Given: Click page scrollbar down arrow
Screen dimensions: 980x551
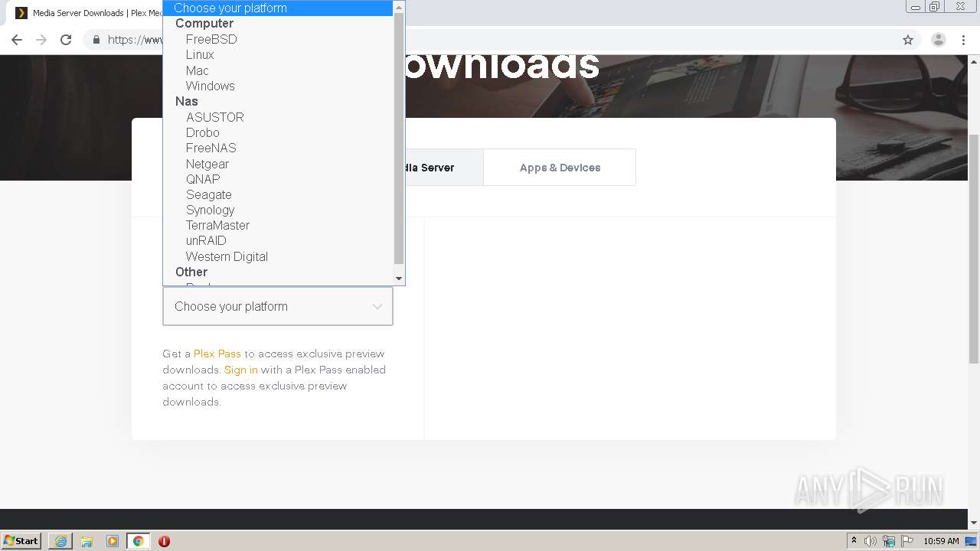Looking at the screenshot, I should pos(974,523).
